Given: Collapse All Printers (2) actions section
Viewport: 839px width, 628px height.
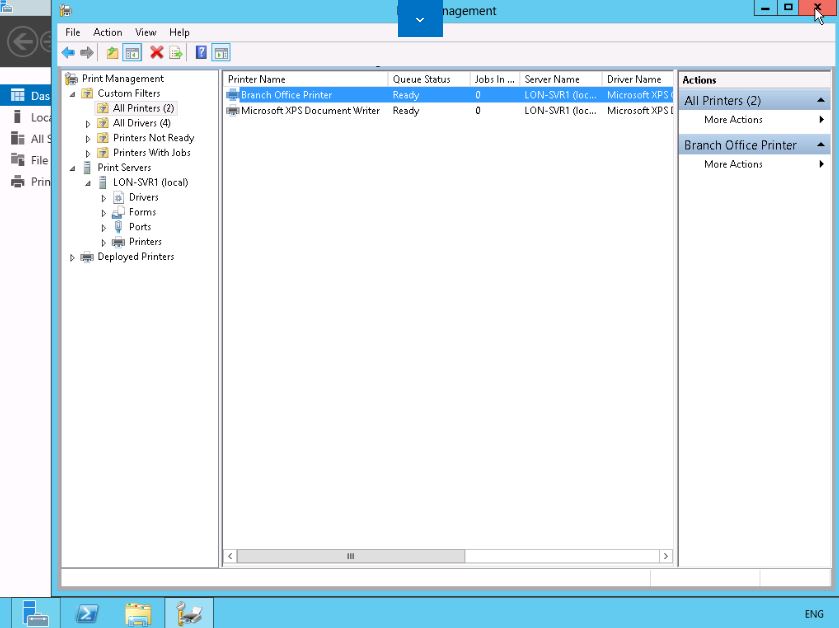Looking at the screenshot, I should coord(820,101).
